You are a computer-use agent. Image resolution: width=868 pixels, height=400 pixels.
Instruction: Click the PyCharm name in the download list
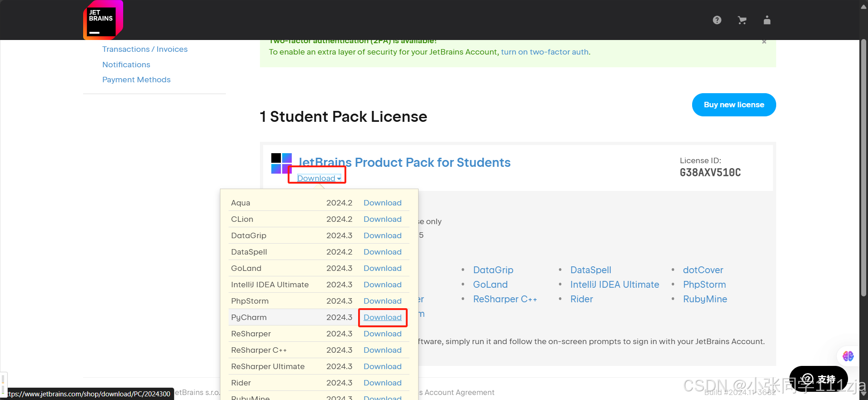pos(249,317)
